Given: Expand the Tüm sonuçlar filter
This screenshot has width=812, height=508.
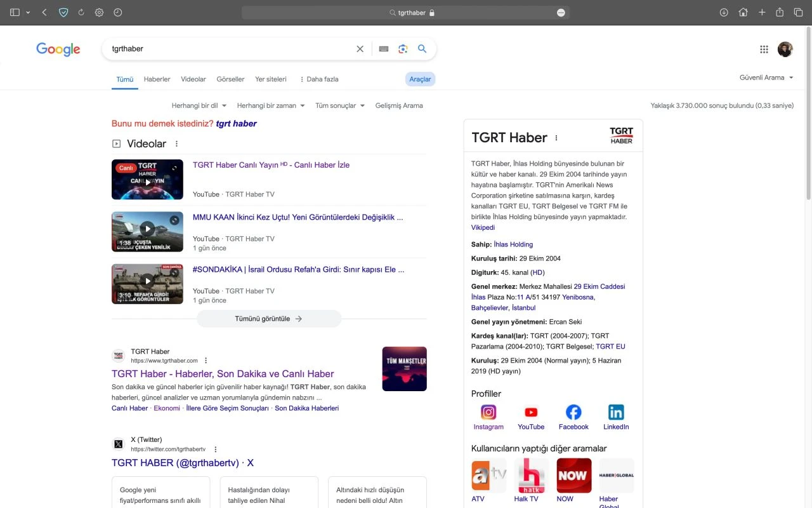Looking at the screenshot, I should (339, 105).
